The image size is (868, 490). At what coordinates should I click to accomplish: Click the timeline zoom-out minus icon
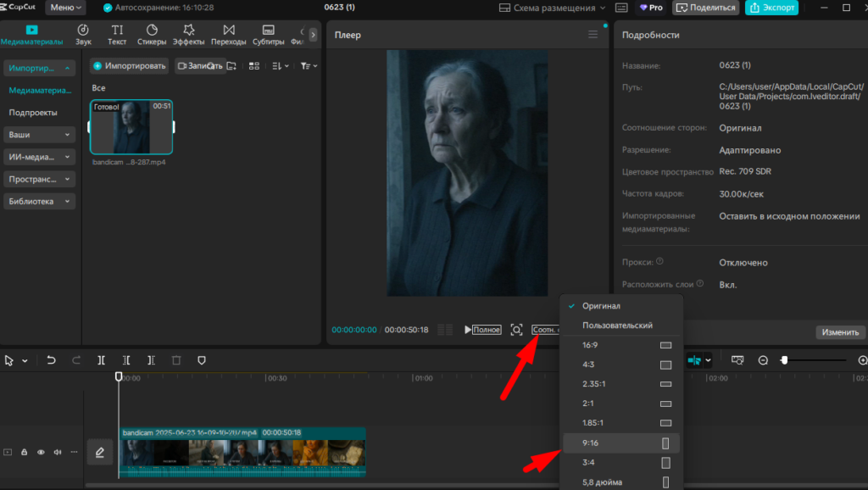[763, 360]
